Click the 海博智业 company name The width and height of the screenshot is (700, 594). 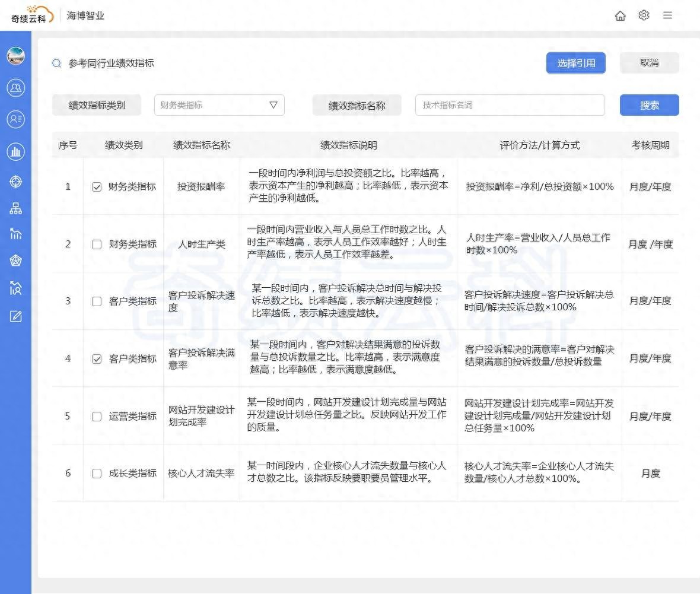(85, 15)
